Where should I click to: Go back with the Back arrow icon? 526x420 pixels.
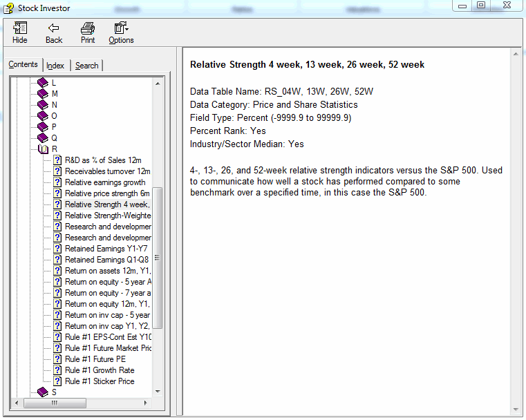click(x=53, y=28)
